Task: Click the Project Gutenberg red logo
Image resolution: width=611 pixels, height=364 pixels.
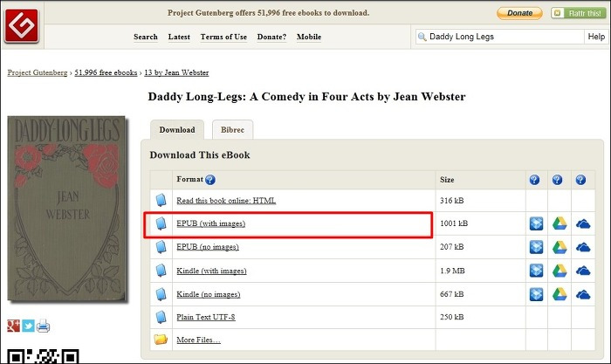Action: [22, 25]
